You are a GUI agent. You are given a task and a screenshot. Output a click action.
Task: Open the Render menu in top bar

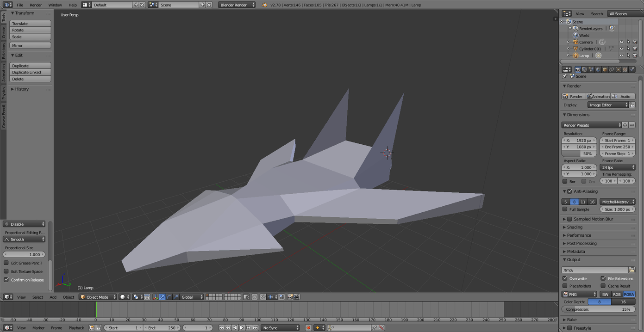(36, 5)
